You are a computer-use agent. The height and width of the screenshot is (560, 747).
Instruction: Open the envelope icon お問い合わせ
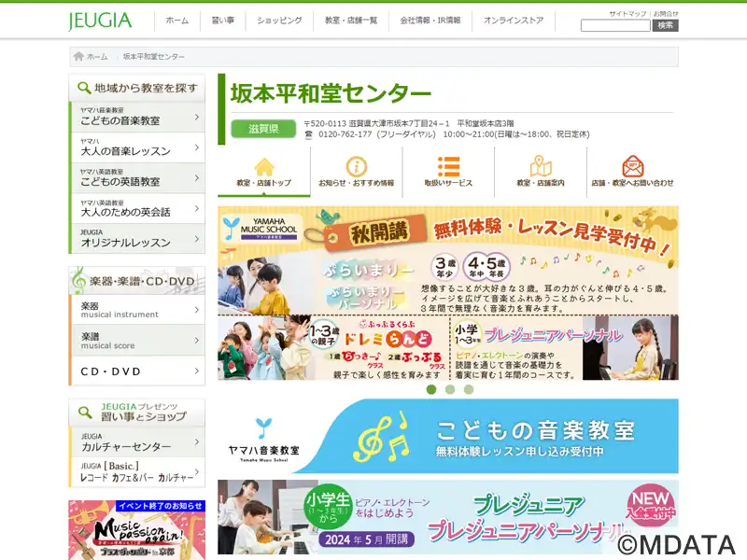633,166
